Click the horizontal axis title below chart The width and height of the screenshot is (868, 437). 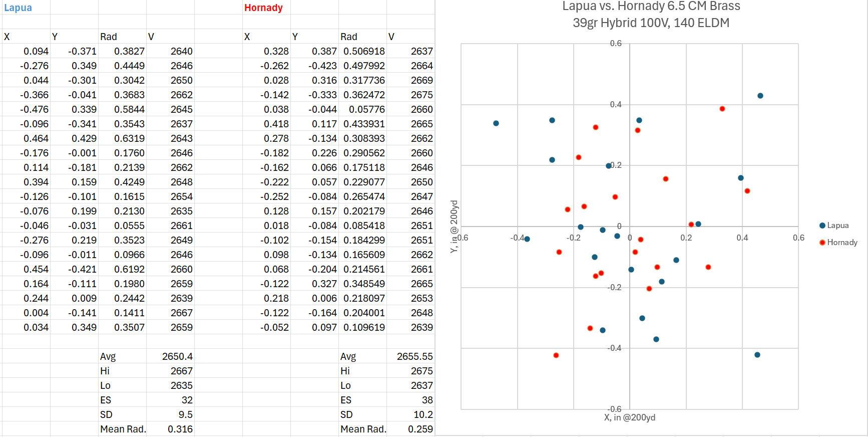click(629, 417)
